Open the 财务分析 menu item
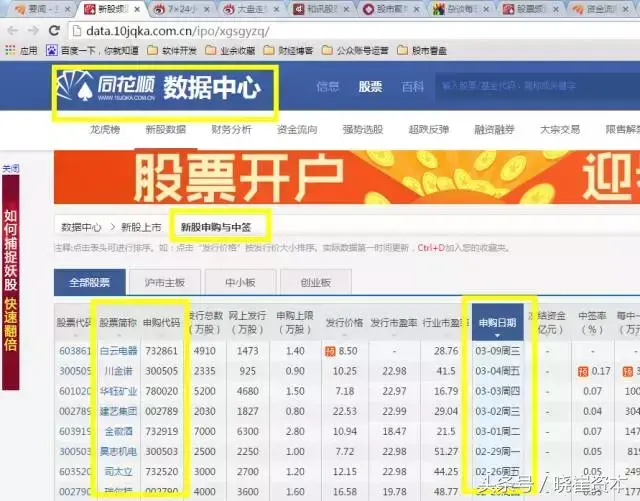 click(x=231, y=130)
